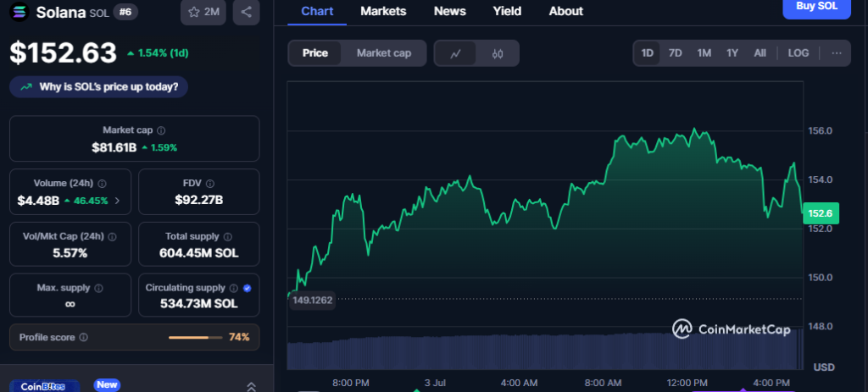The image size is (868, 392).
Task: Show FDV info icon
Action: point(210,184)
